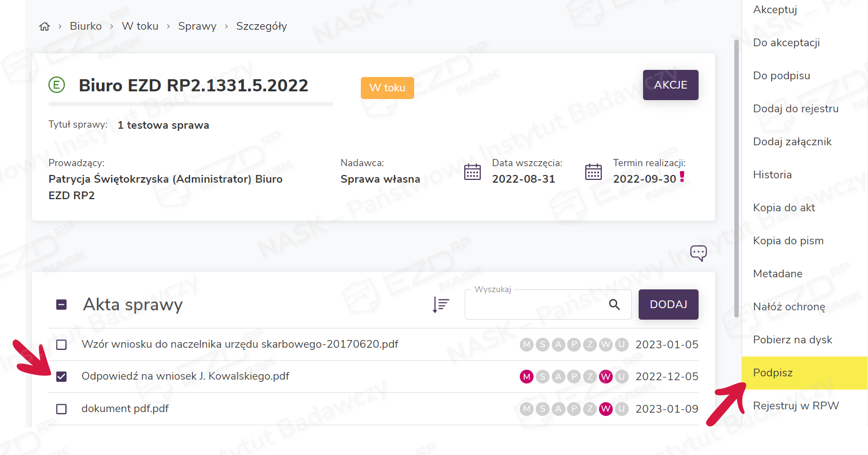This screenshot has height=455, width=868.
Task: Click the home icon in breadcrumb
Action: tap(45, 26)
